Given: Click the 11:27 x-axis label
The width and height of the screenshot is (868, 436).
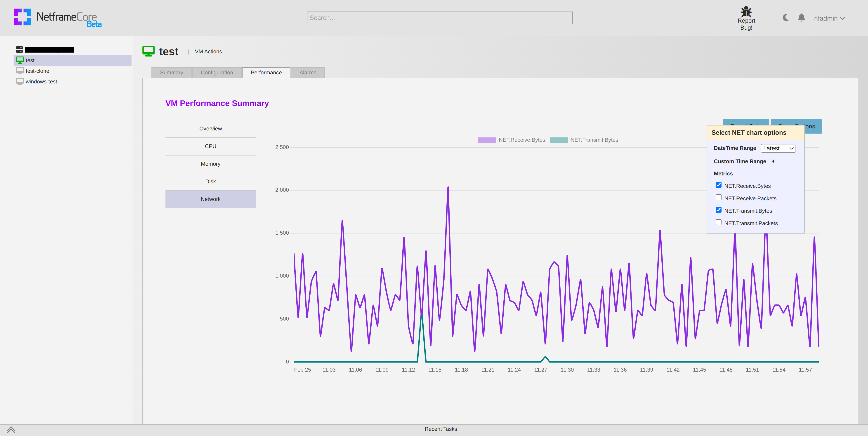Looking at the screenshot, I should pyautogui.click(x=540, y=370).
